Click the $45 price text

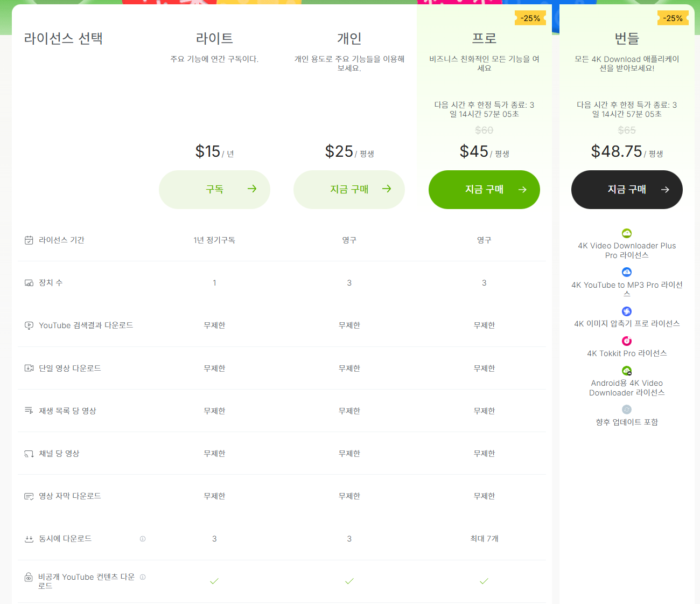pos(474,151)
